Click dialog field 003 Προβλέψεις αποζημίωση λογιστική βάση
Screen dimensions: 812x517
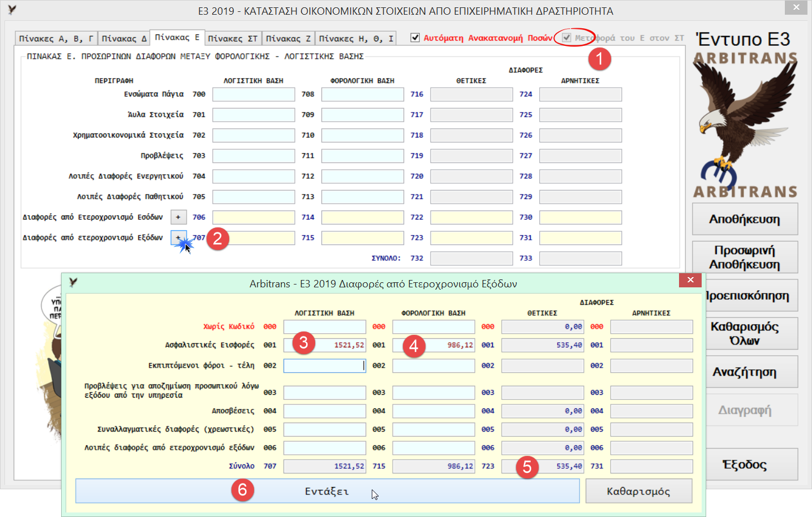[325, 393]
